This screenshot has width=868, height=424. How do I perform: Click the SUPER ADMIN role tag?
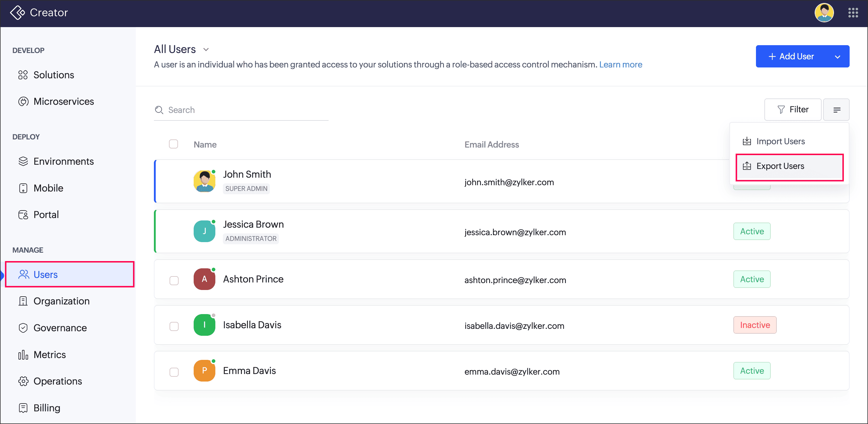click(x=246, y=189)
